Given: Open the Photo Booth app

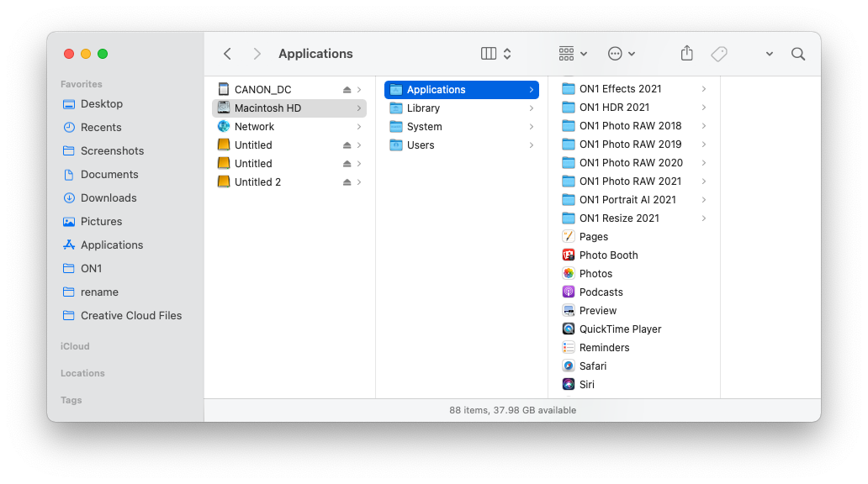Looking at the screenshot, I should pos(608,255).
